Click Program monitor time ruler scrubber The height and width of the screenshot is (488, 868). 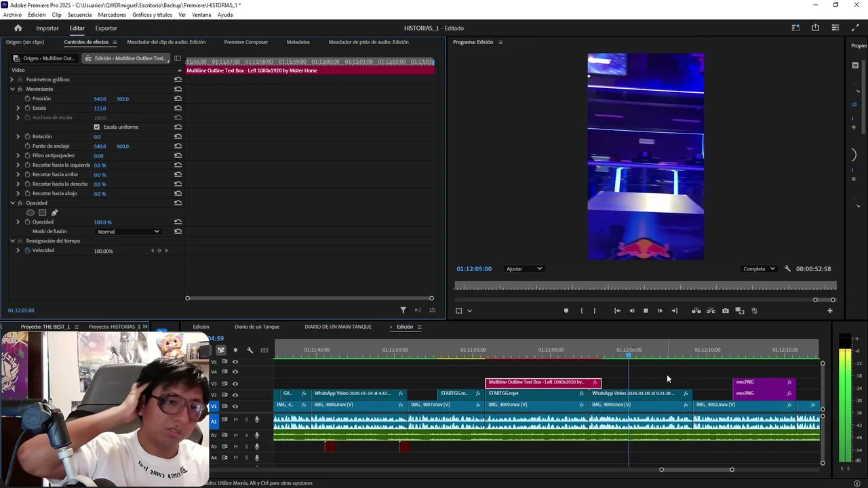tap(645, 286)
